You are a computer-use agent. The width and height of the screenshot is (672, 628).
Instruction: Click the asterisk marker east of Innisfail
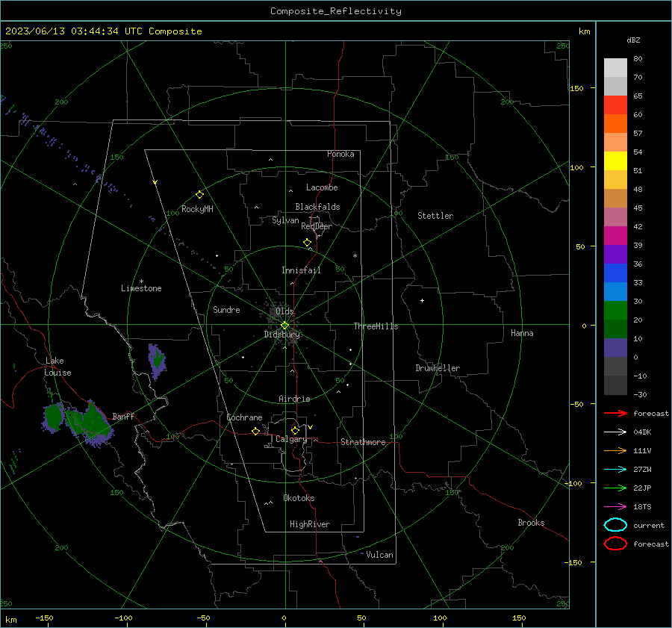point(355,256)
